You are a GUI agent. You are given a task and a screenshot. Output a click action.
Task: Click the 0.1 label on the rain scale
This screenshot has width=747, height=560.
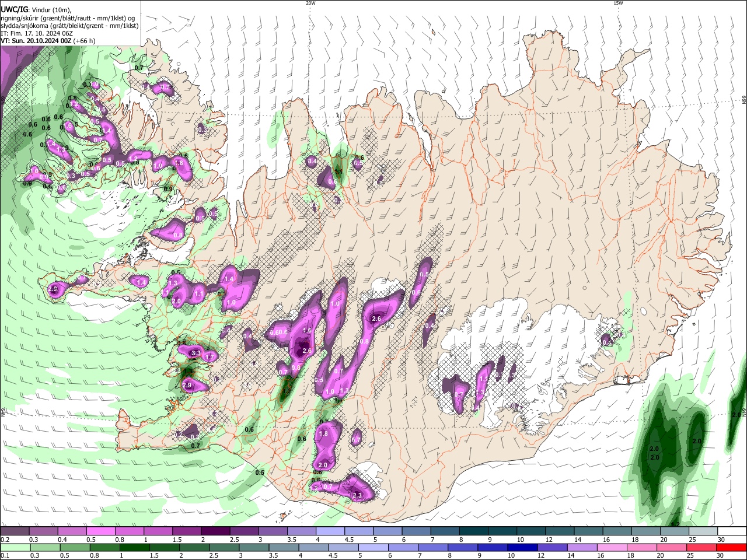click(x=4, y=556)
